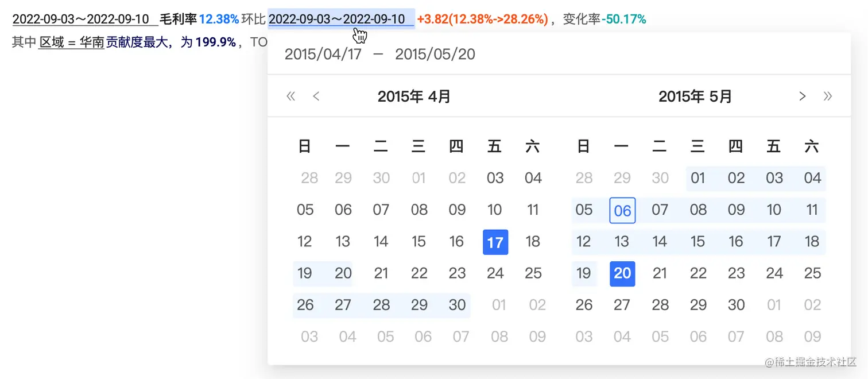Pick May 25 in the right calendar

click(x=812, y=274)
